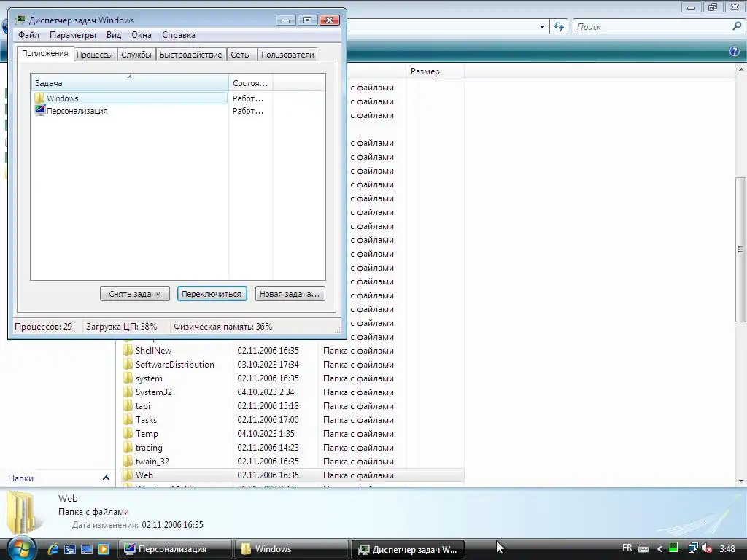This screenshot has width=747, height=560.
Task: Open the Справка menu
Action: (x=179, y=35)
